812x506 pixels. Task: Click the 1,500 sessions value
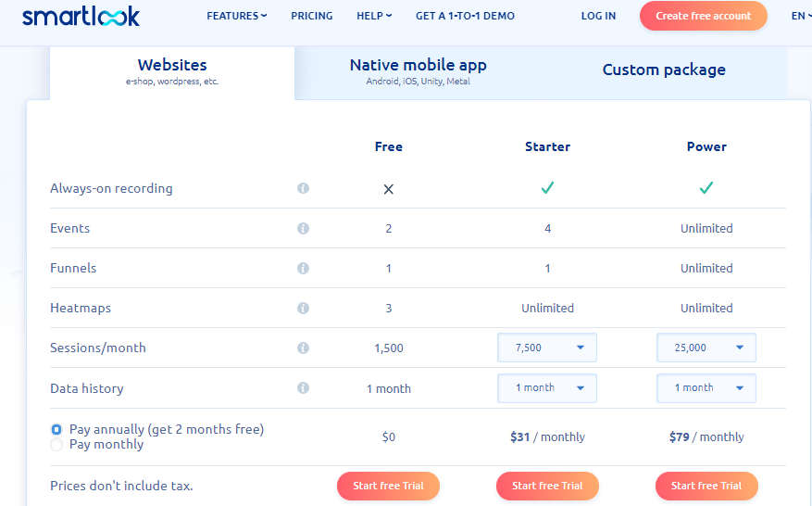coord(388,348)
